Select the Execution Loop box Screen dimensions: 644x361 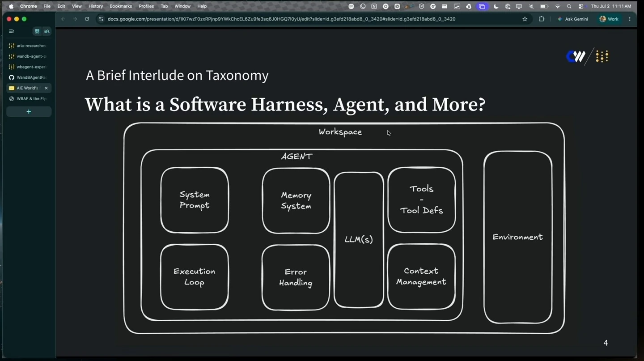[195, 277]
